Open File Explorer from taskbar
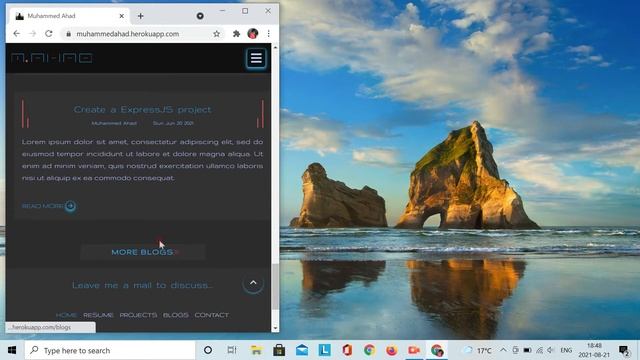This screenshot has height=360, width=640. coord(256,350)
